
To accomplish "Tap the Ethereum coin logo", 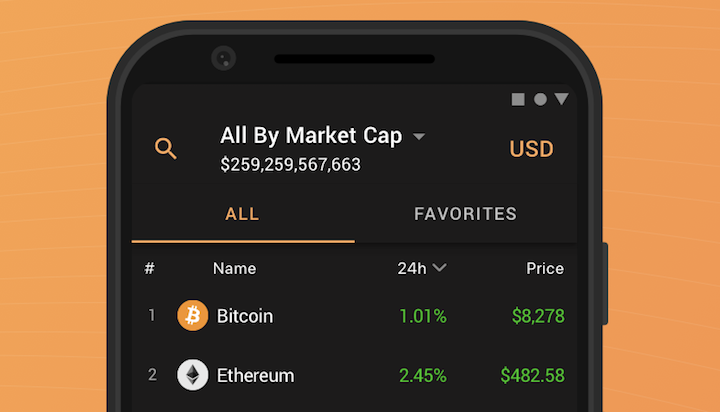I will [x=192, y=375].
